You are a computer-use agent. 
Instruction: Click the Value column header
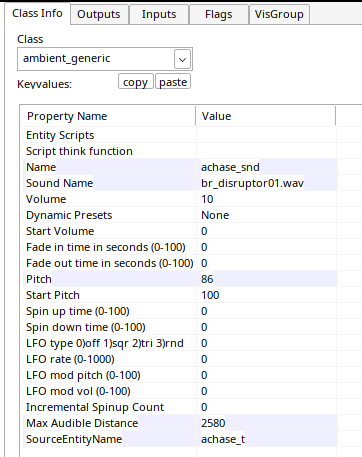(x=266, y=116)
